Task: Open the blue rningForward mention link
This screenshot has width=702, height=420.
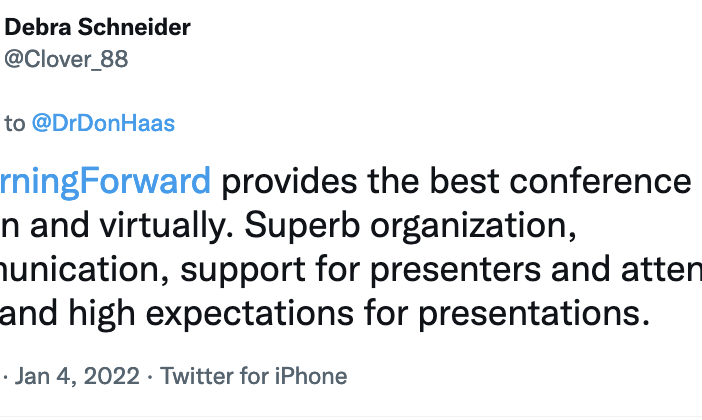Action: point(105,182)
